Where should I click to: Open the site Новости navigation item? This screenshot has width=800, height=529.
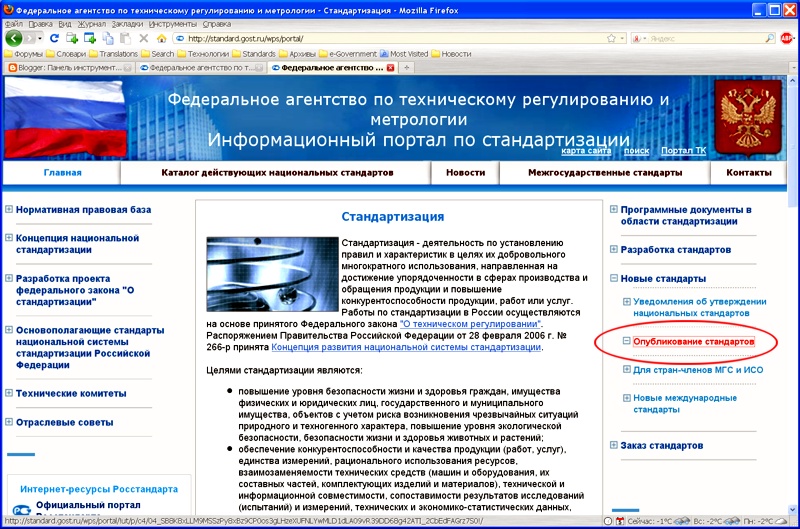pos(465,172)
